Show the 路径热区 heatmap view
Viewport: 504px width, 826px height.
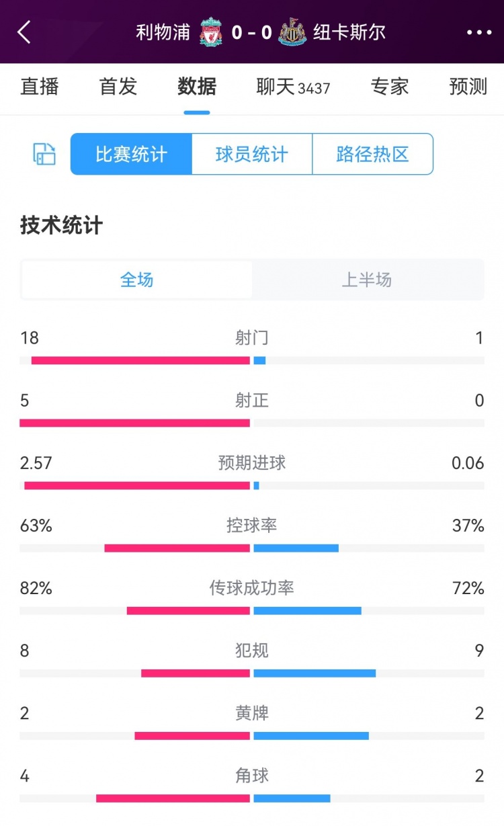tap(372, 154)
